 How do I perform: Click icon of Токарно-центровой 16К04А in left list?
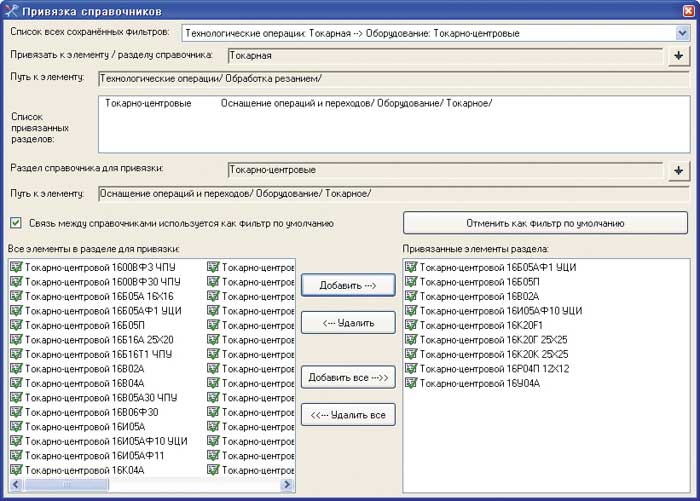point(15,470)
